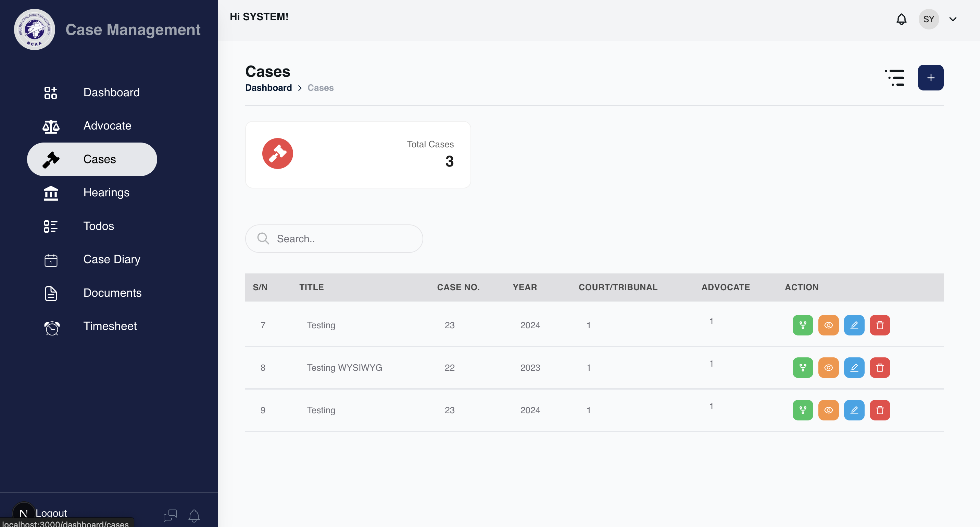The height and width of the screenshot is (527, 980).
Task: Open the Dashboard from the sidebar
Action: 111,92
